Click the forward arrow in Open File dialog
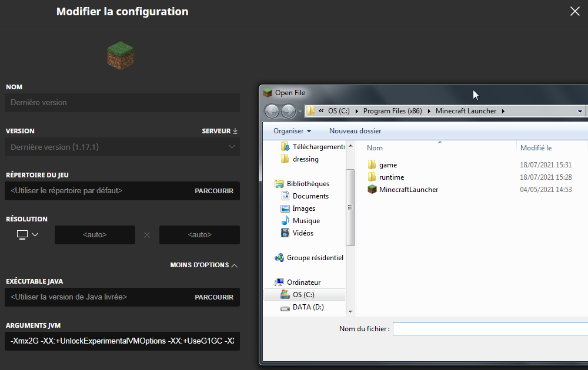Screen dimensions: 588x370 288,111
